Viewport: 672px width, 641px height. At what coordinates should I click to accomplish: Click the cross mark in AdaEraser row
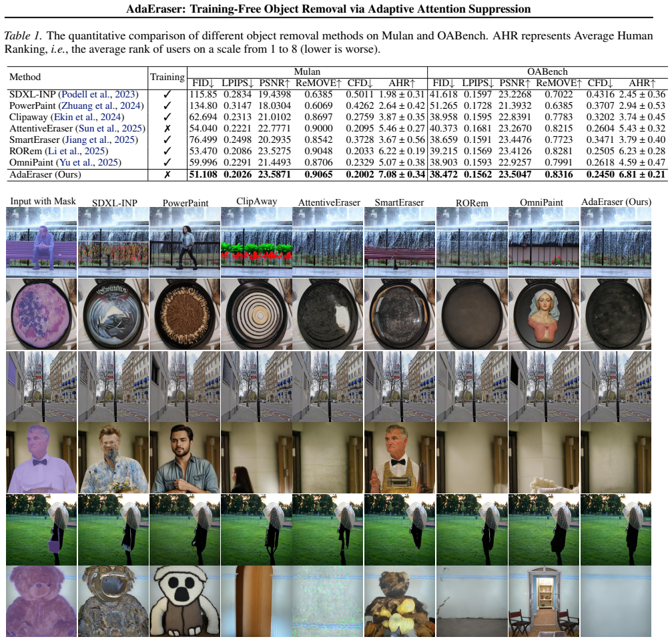point(167,174)
